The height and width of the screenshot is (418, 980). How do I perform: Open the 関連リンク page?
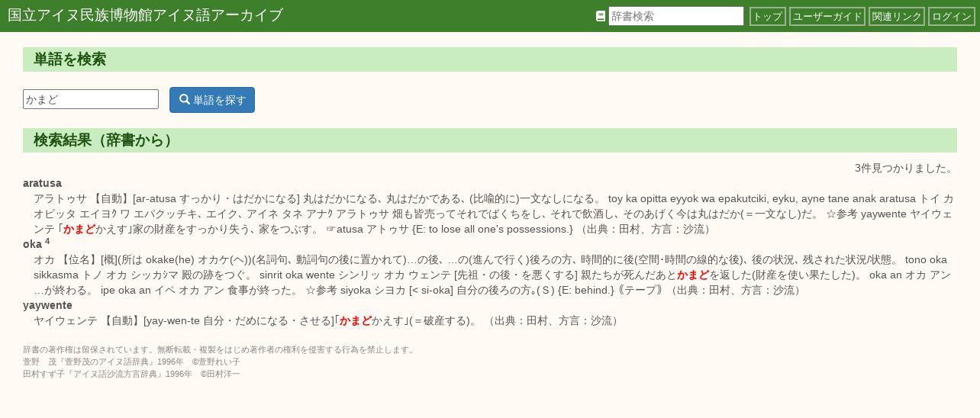tap(897, 16)
